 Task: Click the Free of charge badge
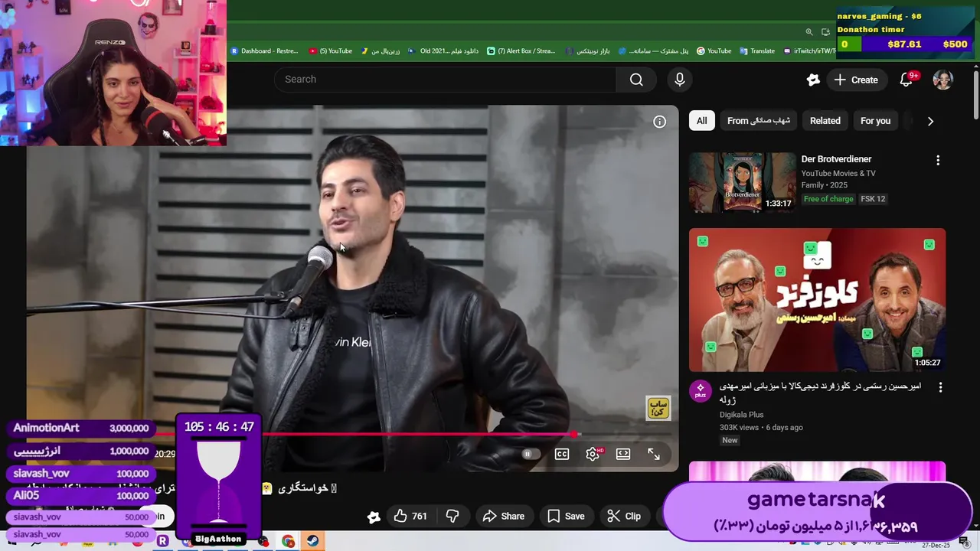[x=828, y=199]
